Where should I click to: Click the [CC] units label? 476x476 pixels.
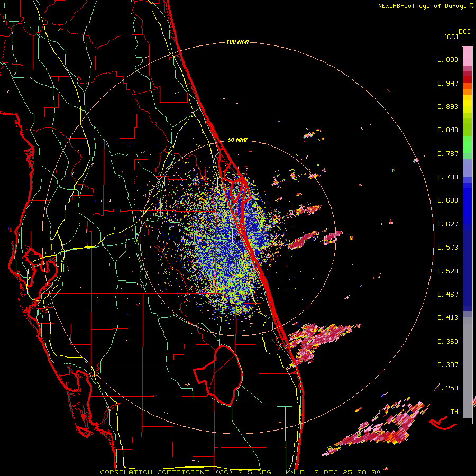click(451, 36)
